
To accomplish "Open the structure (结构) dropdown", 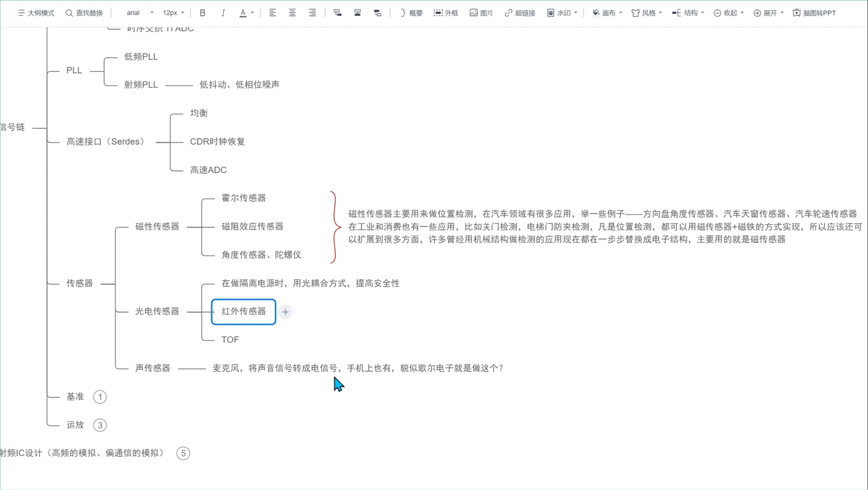I will pos(688,13).
